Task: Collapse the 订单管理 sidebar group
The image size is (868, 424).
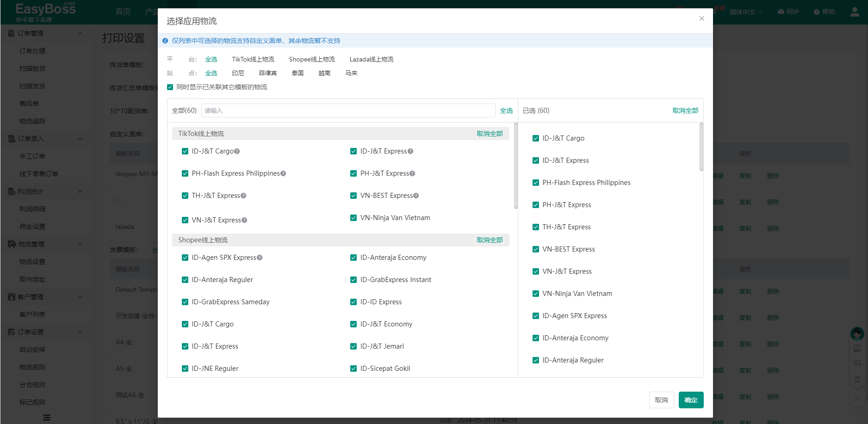Action: pyautogui.click(x=80, y=33)
